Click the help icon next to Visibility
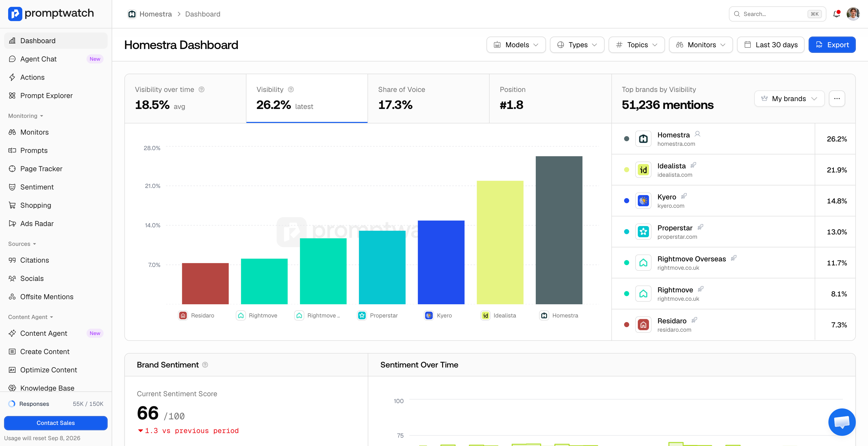The image size is (868, 446). click(291, 89)
